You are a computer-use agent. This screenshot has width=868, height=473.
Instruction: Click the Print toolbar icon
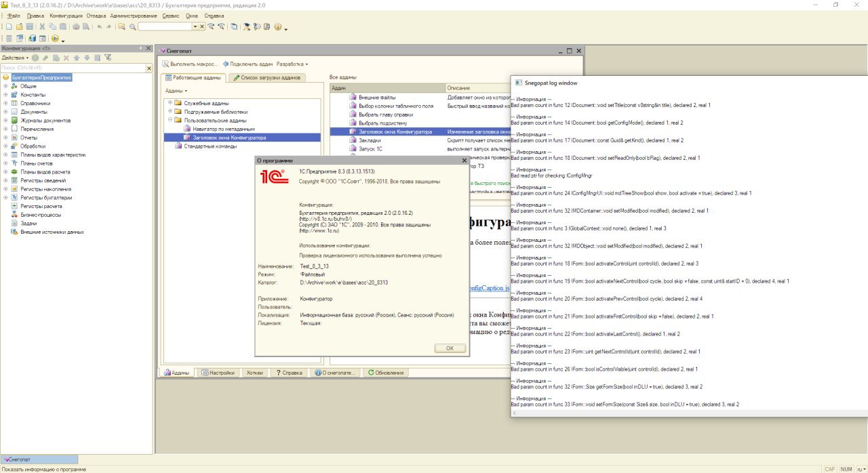pyautogui.click(x=76, y=26)
